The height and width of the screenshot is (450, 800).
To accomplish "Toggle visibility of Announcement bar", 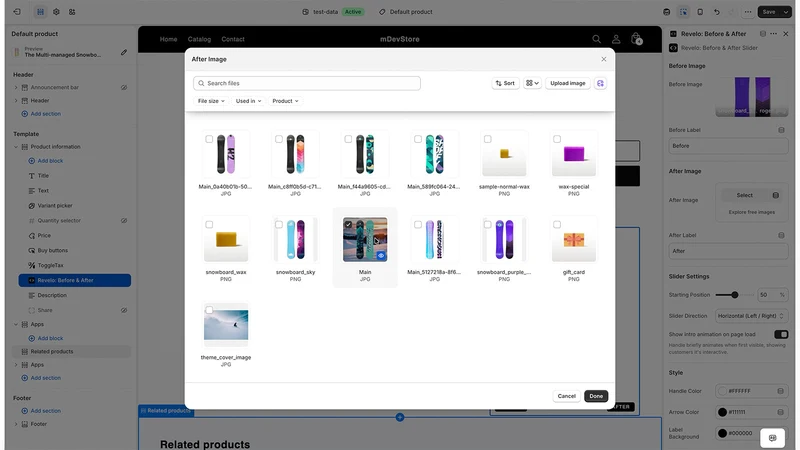I will [124, 87].
